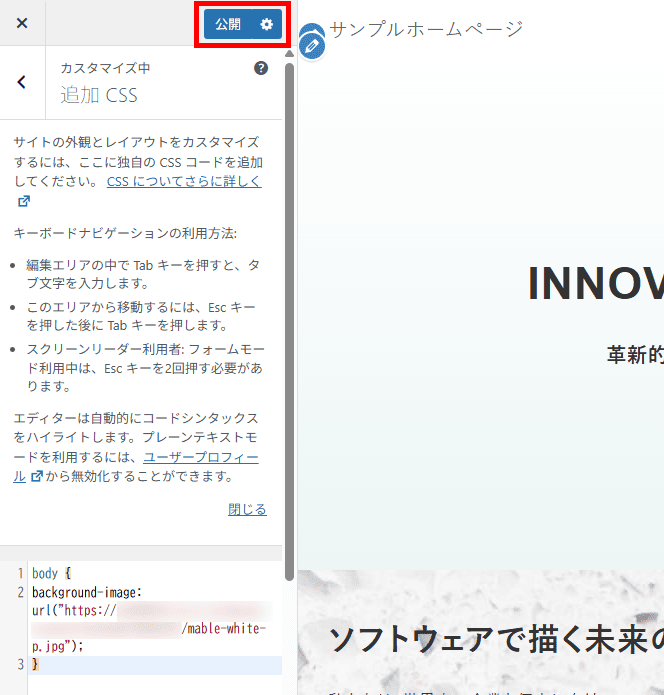Click the mable-white-p.jpg text in editor
The height and width of the screenshot is (695, 664).
(x=148, y=637)
